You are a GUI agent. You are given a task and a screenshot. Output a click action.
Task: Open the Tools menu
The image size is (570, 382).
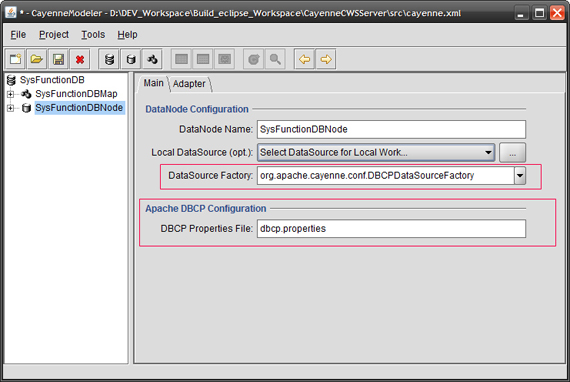click(x=93, y=35)
